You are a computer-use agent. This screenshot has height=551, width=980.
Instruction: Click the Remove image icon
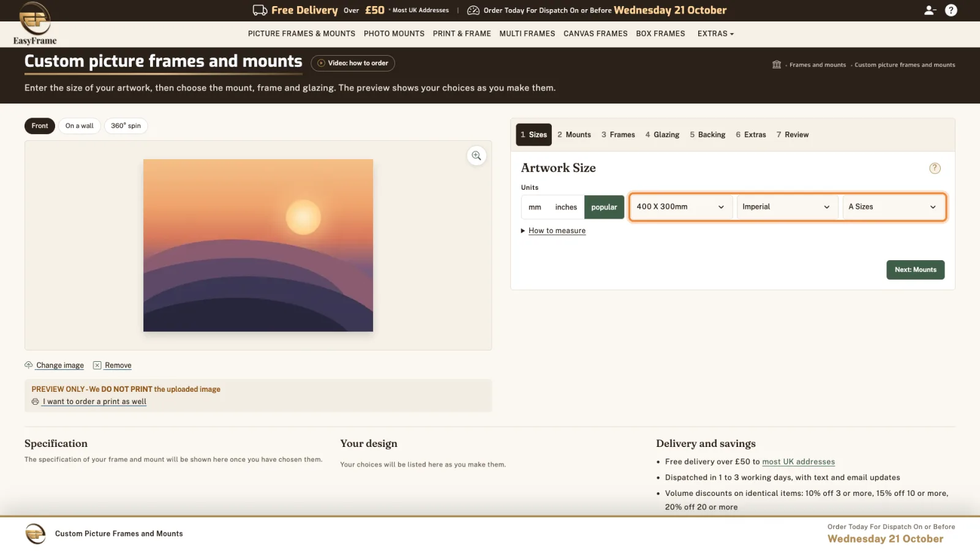97,365
